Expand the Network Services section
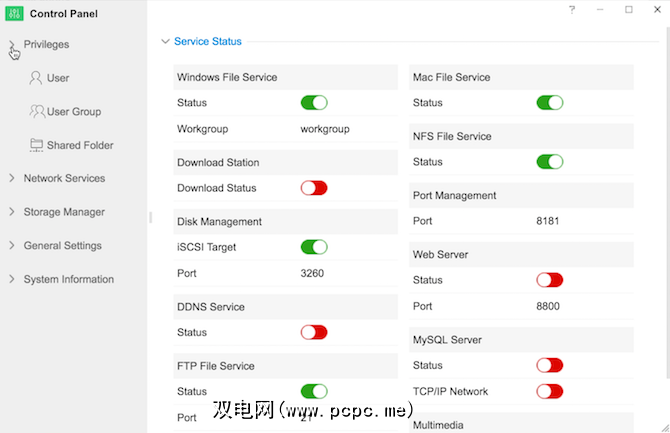Viewport: 670px width, 433px height. 64,179
